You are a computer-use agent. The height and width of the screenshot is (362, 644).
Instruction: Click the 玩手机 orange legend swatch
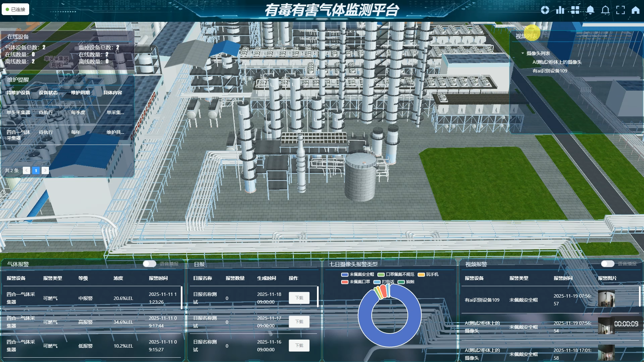421,274
